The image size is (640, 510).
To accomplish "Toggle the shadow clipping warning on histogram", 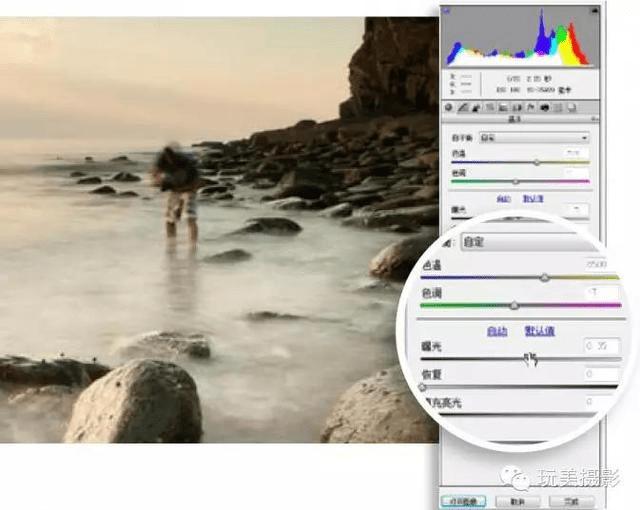I will tap(447, 11).
